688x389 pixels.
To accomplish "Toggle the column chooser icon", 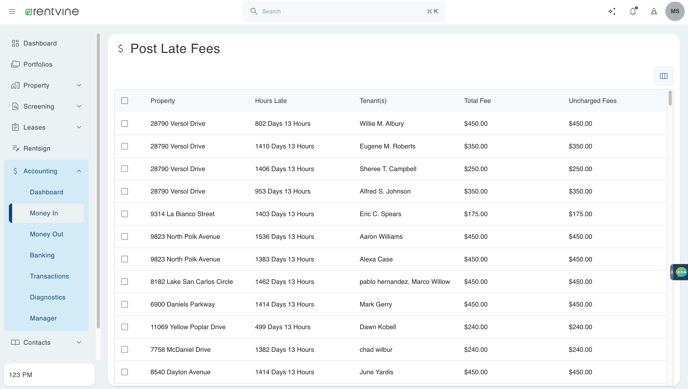I will 663,76.
